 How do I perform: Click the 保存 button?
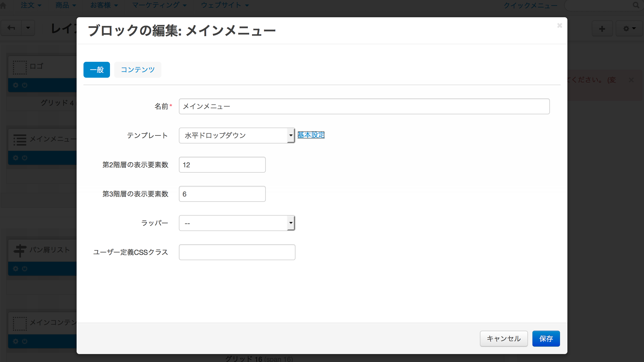tap(546, 339)
